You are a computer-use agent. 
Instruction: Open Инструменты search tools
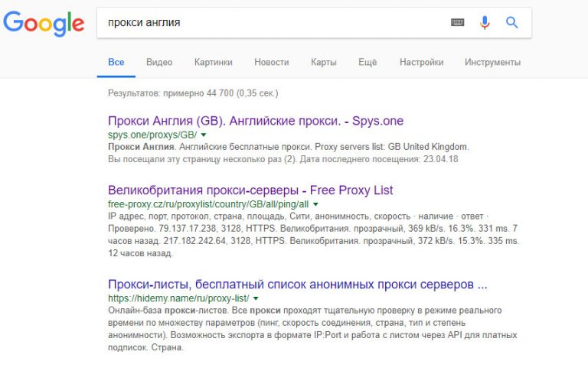click(493, 62)
